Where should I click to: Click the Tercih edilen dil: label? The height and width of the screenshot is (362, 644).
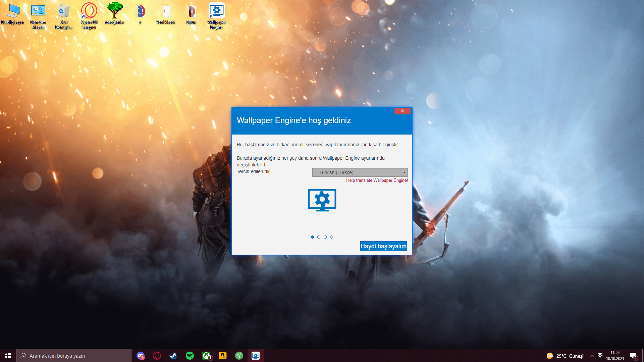(254, 172)
